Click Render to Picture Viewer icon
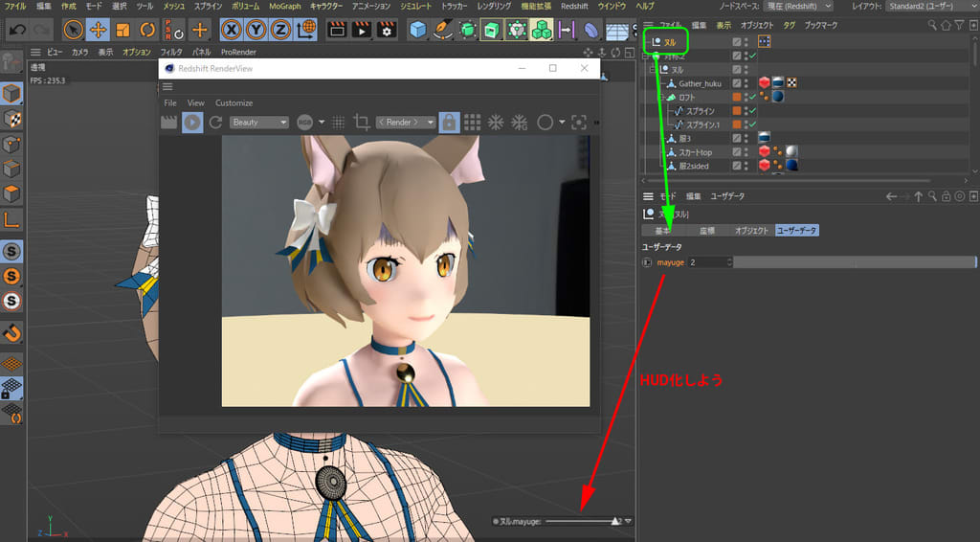This screenshot has height=542, width=980. pyautogui.click(x=362, y=30)
